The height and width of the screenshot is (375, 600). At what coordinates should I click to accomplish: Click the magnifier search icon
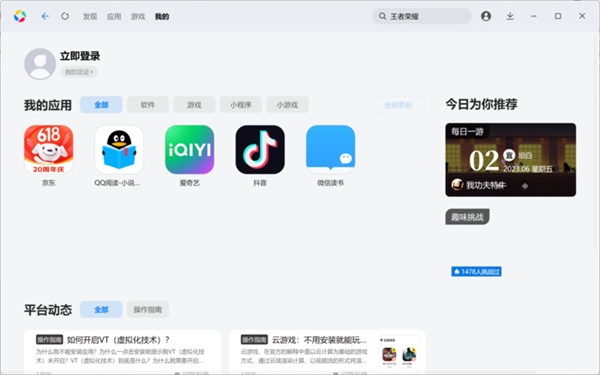[x=382, y=16]
